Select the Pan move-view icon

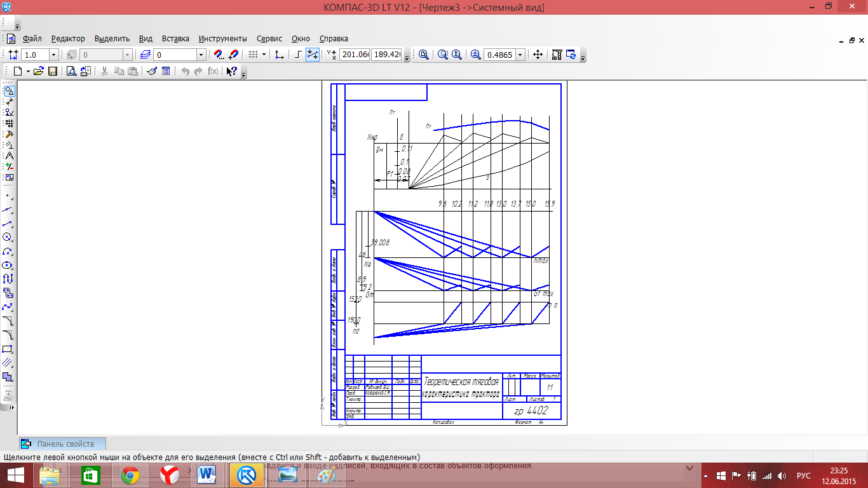click(538, 55)
